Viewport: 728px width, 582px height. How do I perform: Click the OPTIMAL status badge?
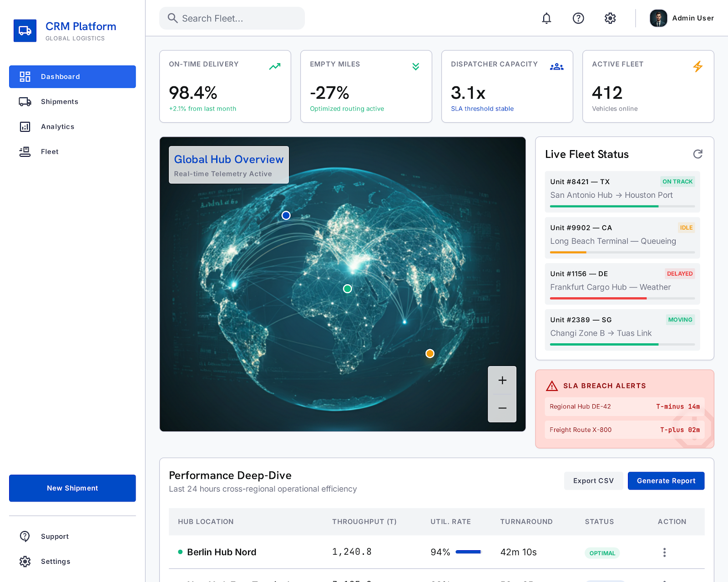(602, 553)
